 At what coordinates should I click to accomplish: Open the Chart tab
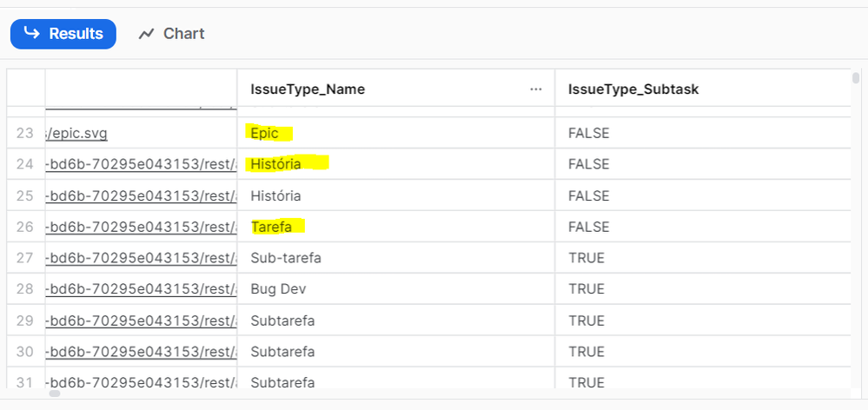(172, 34)
